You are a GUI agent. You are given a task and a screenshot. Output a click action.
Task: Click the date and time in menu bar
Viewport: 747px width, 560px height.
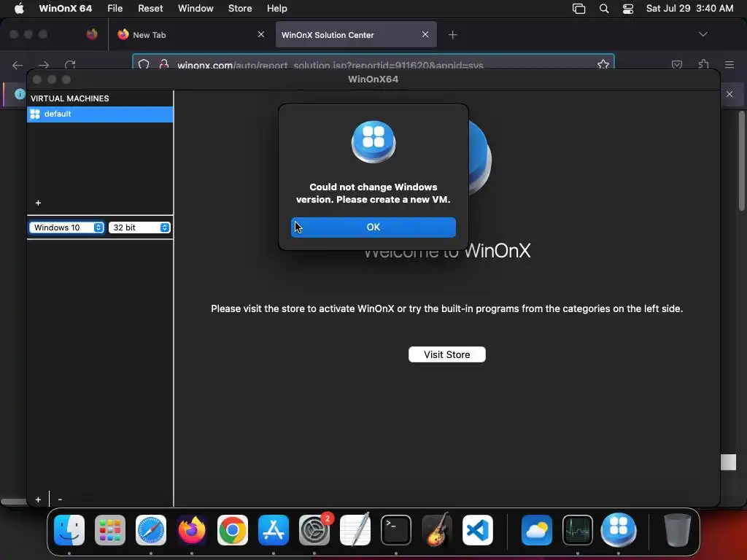[689, 9]
